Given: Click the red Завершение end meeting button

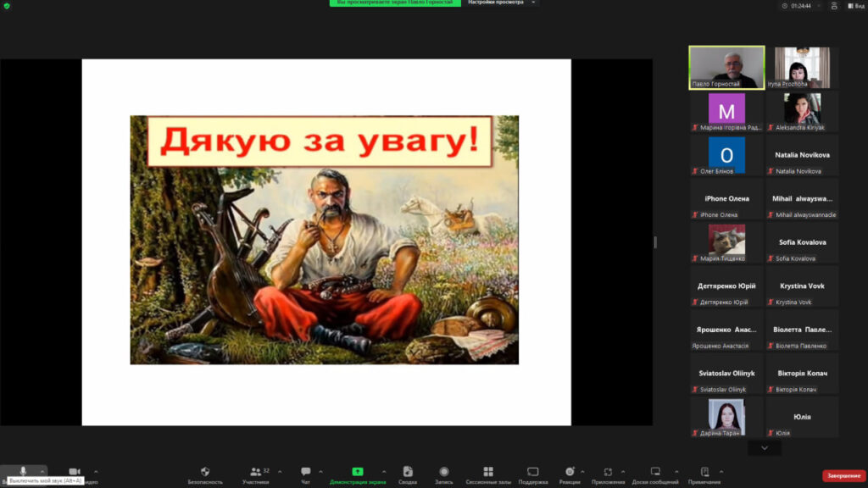Looking at the screenshot, I should coord(843,475).
